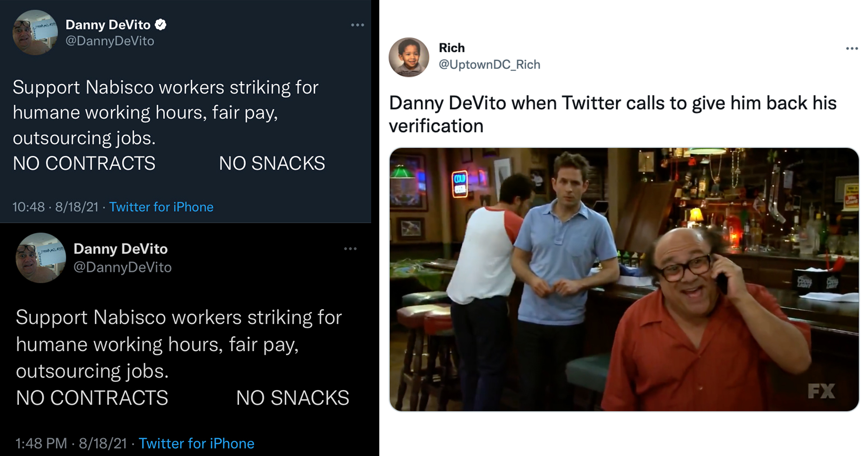Click the 10:48 timestamp
Image resolution: width=868 pixels, height=456 pixels.
[x=28, y=207]
